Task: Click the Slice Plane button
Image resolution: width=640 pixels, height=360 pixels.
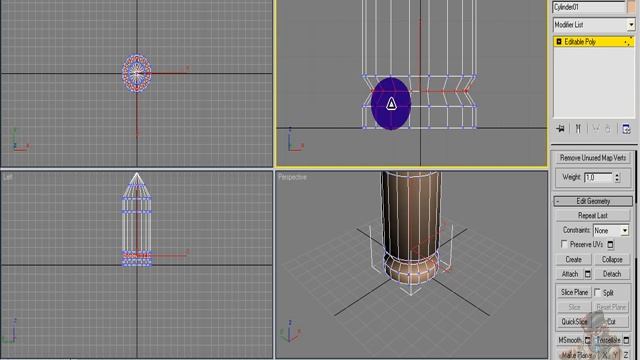Action: pyautogui.click(x=574, y=292)
